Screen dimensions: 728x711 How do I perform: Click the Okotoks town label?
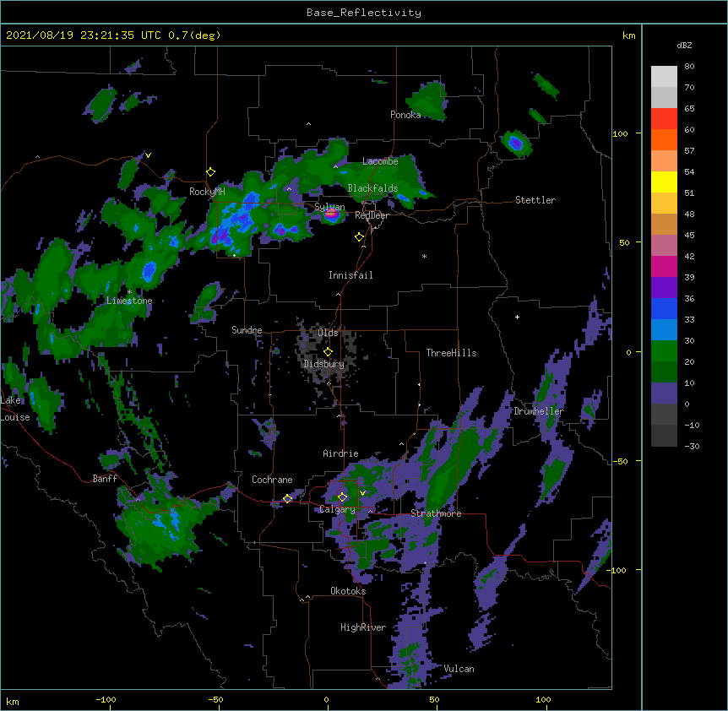pos(348,591)
